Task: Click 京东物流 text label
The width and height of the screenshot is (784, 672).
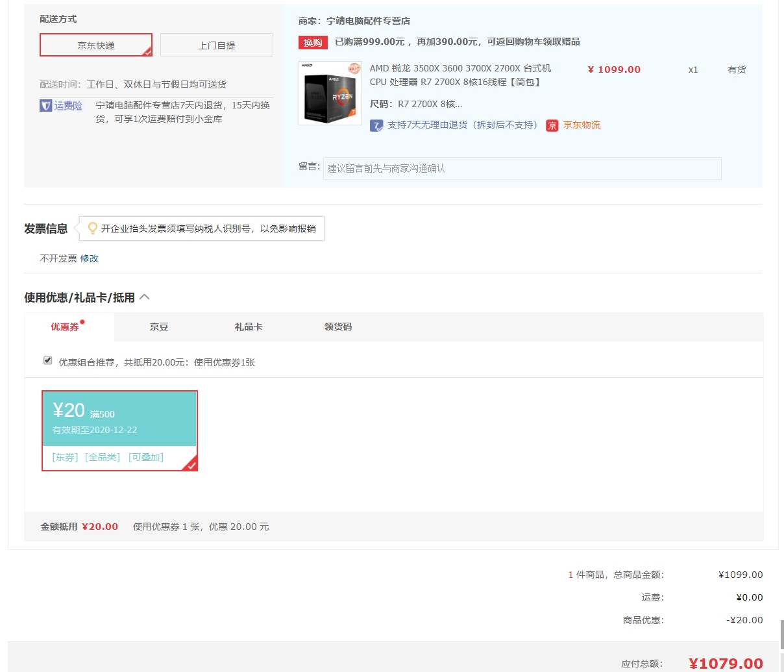Action: click(582, 125)
